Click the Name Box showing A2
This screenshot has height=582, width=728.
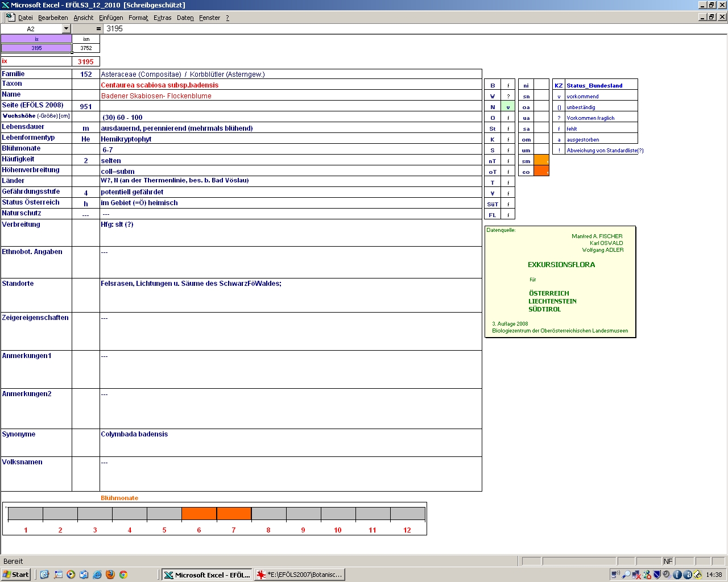[x=31, y=28]
